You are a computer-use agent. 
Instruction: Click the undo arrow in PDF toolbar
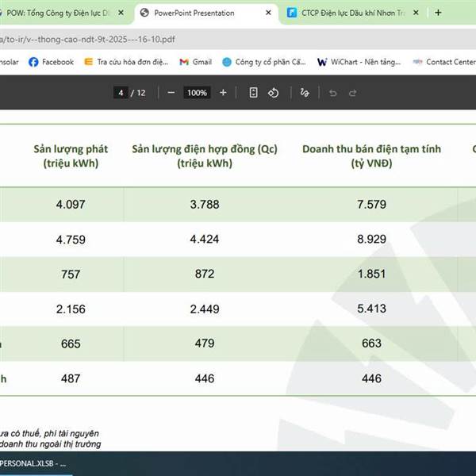point(332,93)
